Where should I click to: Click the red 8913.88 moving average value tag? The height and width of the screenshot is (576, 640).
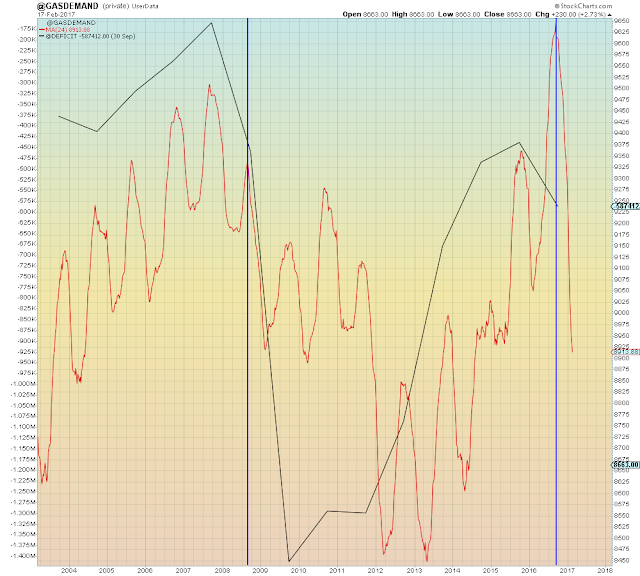point(625,352)
